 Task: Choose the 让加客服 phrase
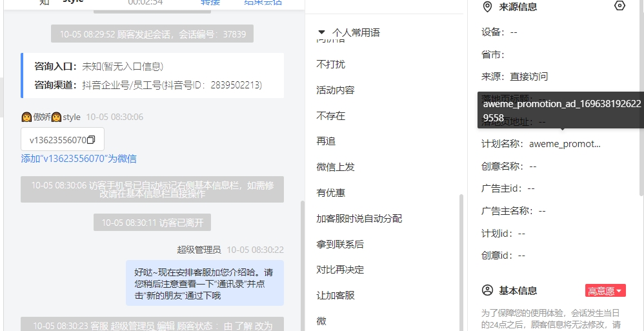pos(335,296)
